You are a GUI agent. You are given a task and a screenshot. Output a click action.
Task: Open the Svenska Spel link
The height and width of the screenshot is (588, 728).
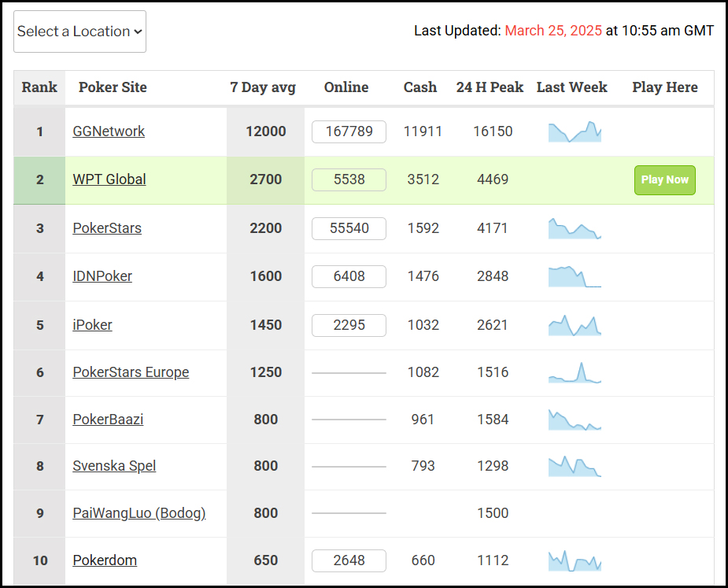click(114, 466)
